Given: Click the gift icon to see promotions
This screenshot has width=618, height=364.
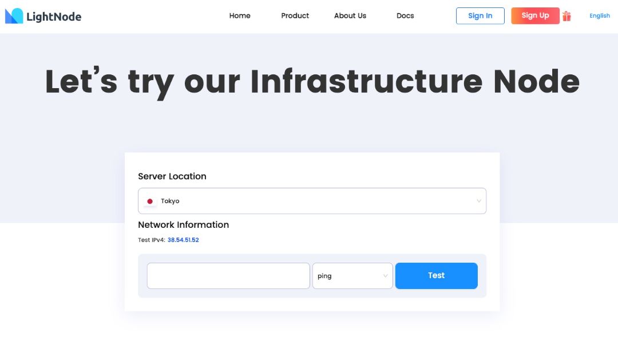Looking at the screenshot, I should [566, 15].
